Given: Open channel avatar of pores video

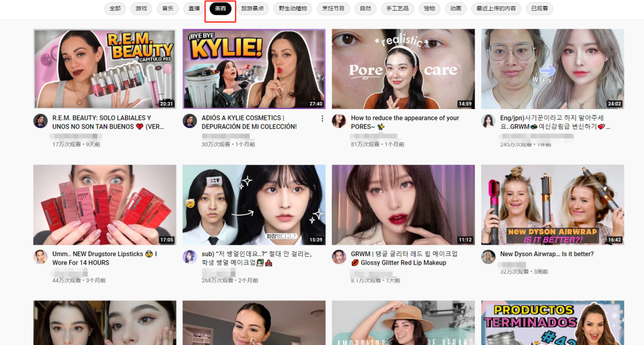Looking at the screenshot, I should pos(339,121).
